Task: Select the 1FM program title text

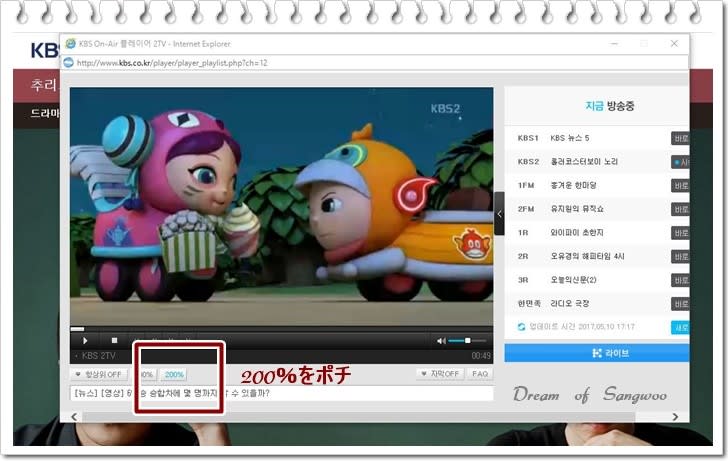Action: 573,186
